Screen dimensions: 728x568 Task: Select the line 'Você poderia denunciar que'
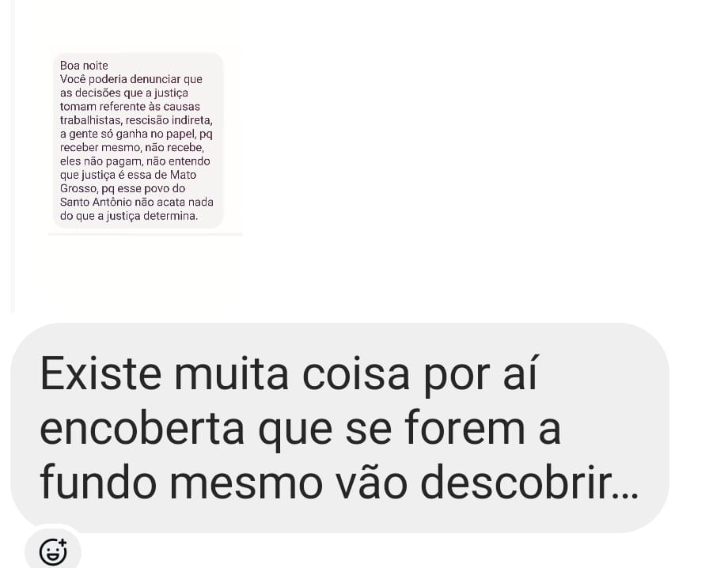point(131,79)
